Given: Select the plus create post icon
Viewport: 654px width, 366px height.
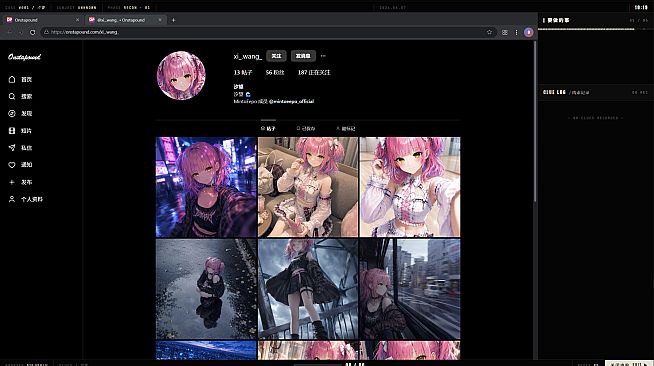Looking at the screenshot, I should pyautogui.click(x=12, y=182).
